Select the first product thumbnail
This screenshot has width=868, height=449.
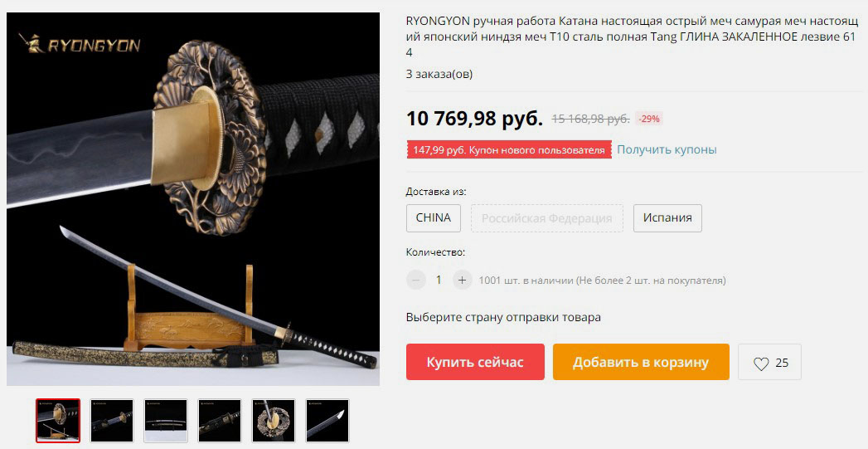[58, 421]
